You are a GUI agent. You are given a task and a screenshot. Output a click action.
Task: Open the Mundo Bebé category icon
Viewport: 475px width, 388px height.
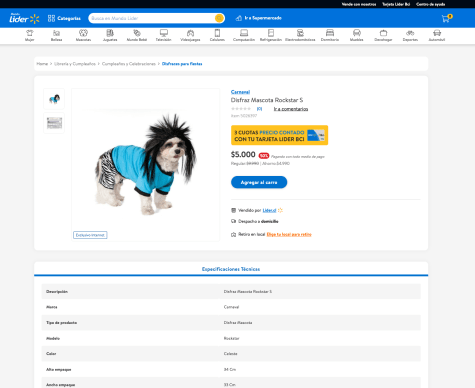(137, 35)
